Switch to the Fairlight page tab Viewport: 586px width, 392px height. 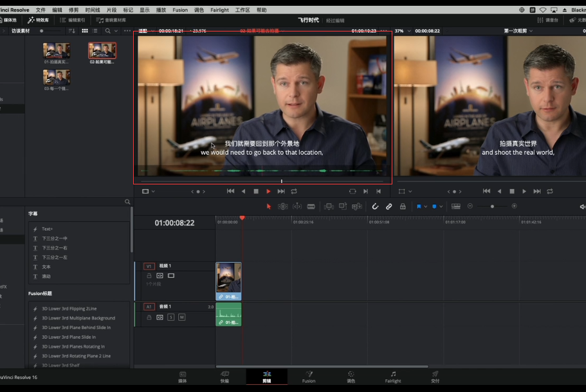[x=393, y=377]
